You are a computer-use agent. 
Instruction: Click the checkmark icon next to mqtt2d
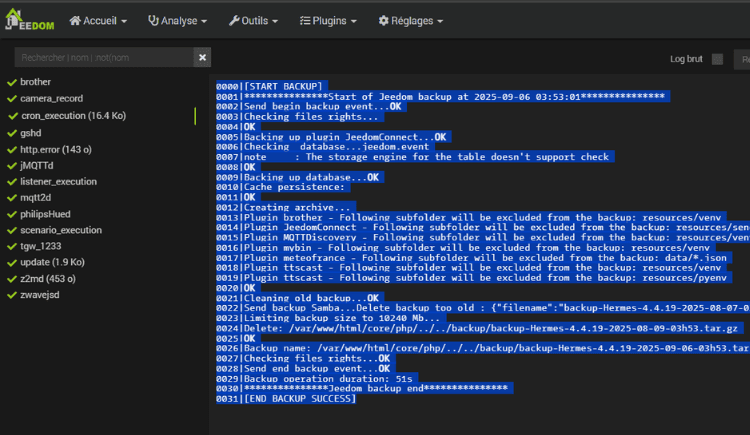pos(12,198)
